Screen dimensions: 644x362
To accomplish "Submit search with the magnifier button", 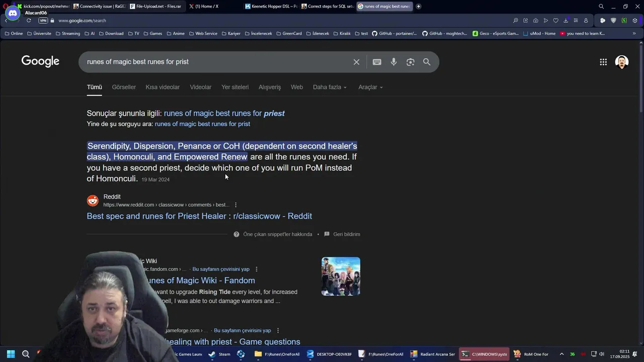I will (x=427, y=62).
